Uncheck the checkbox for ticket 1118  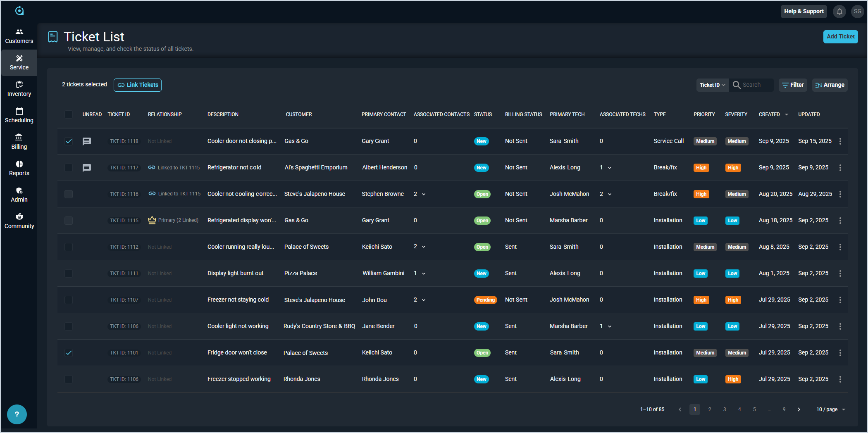click(x=69, y=141)
